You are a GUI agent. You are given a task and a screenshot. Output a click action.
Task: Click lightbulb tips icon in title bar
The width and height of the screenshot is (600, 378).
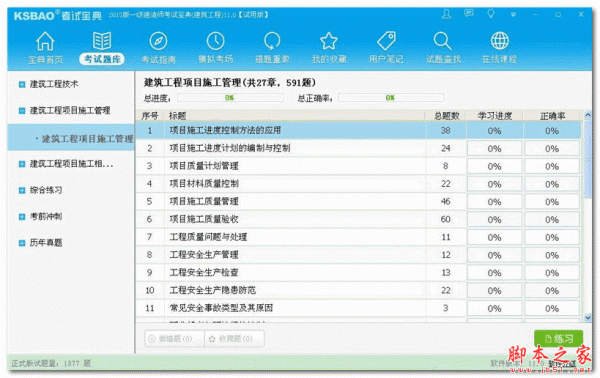[491, 14]
